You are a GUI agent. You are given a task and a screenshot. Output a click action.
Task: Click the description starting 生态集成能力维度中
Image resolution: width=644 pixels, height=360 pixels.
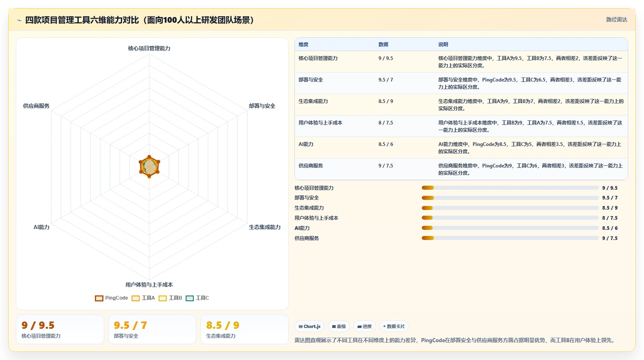531,105
